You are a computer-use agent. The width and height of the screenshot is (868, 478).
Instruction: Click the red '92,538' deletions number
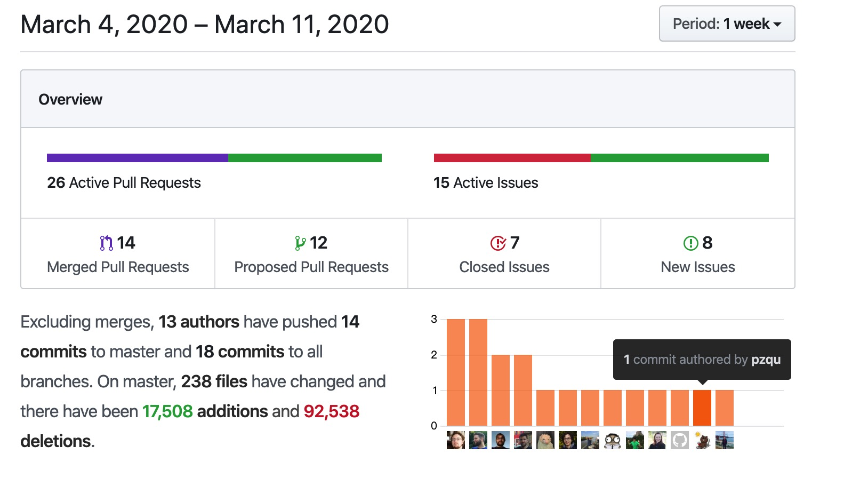tap(332, 411)
